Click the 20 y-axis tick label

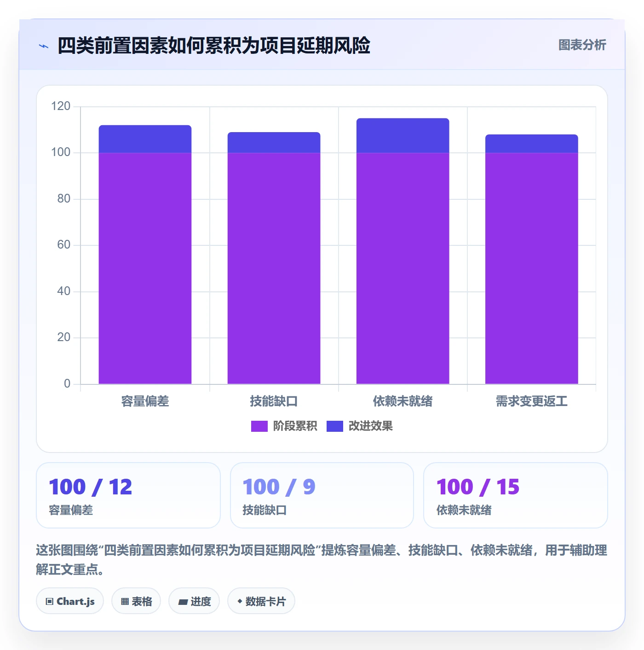click(64, 337)
